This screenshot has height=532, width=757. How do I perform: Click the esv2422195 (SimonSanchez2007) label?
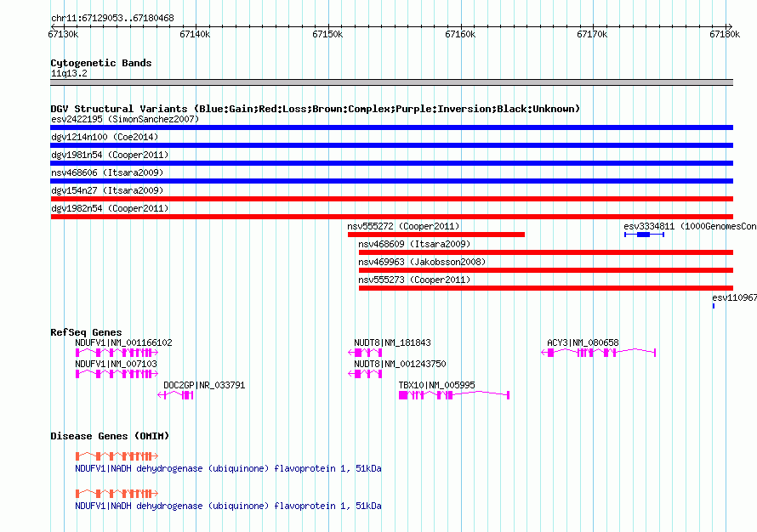[125, 119]
